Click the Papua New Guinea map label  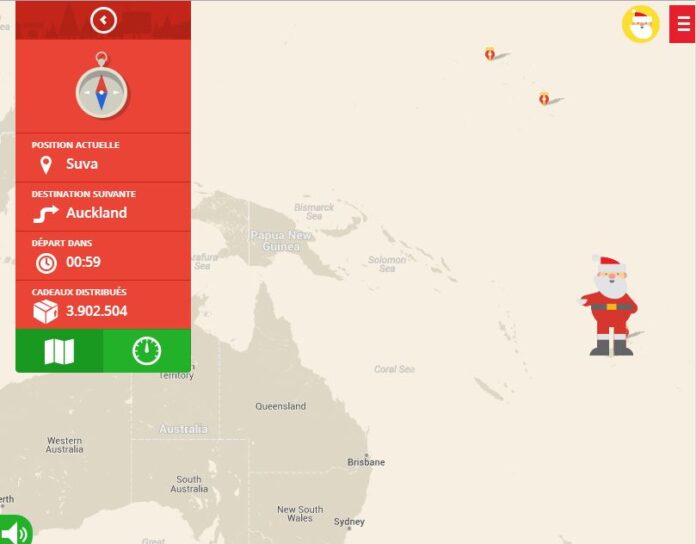[281, 240]
